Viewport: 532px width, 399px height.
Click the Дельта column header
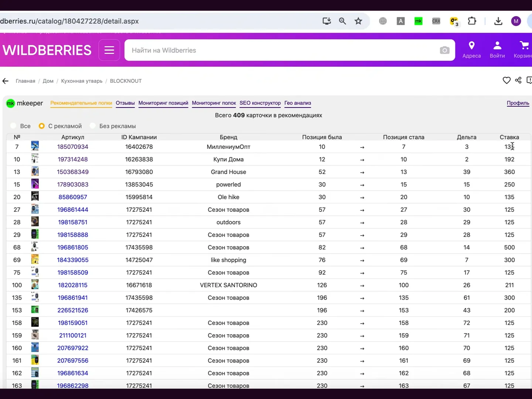(x=467, y=137)
